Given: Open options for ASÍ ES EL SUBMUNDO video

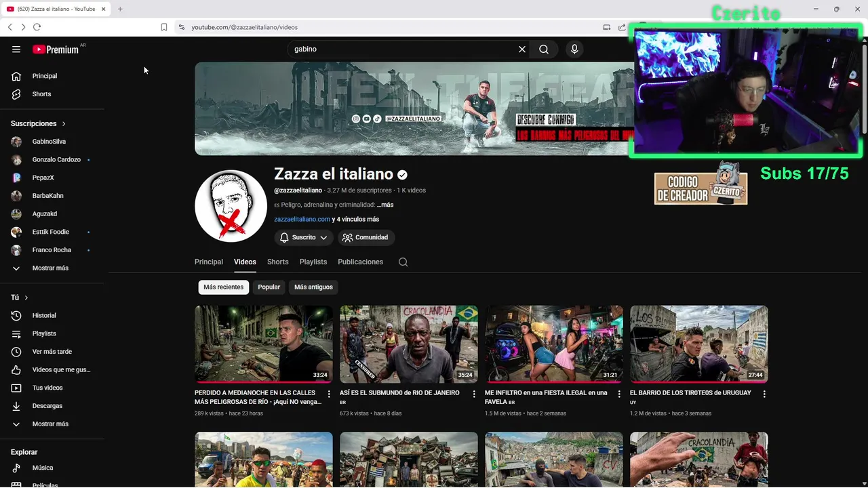Looking at the screenshot, I should [x=474, y=394].
